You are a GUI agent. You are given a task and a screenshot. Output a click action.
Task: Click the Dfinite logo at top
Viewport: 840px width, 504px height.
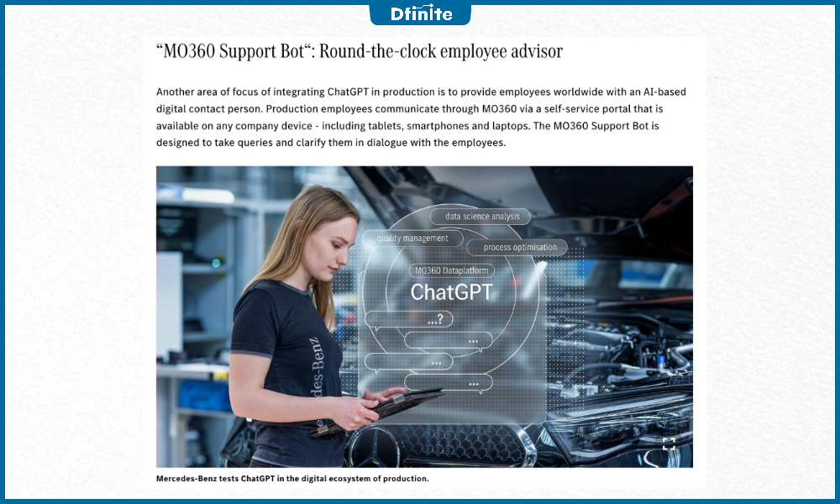[421, 13]
